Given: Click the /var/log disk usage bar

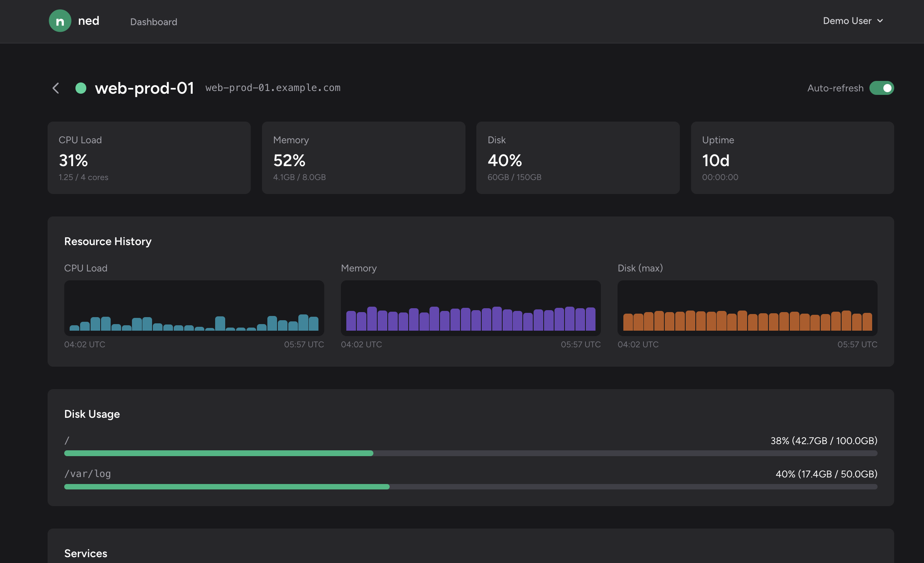Looking at the screenshot, I should coord(471,487).
